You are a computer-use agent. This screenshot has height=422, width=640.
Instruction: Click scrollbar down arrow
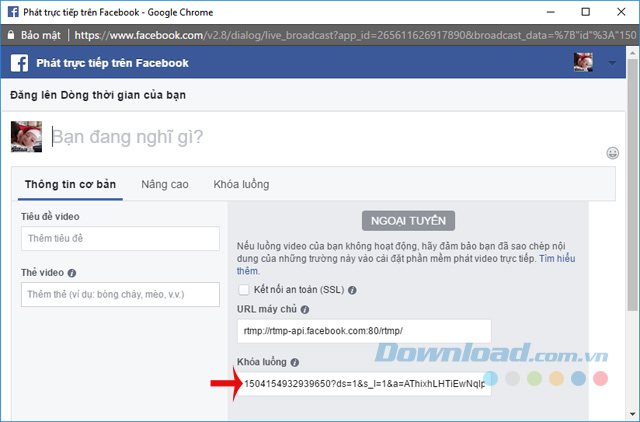point(633,415)
